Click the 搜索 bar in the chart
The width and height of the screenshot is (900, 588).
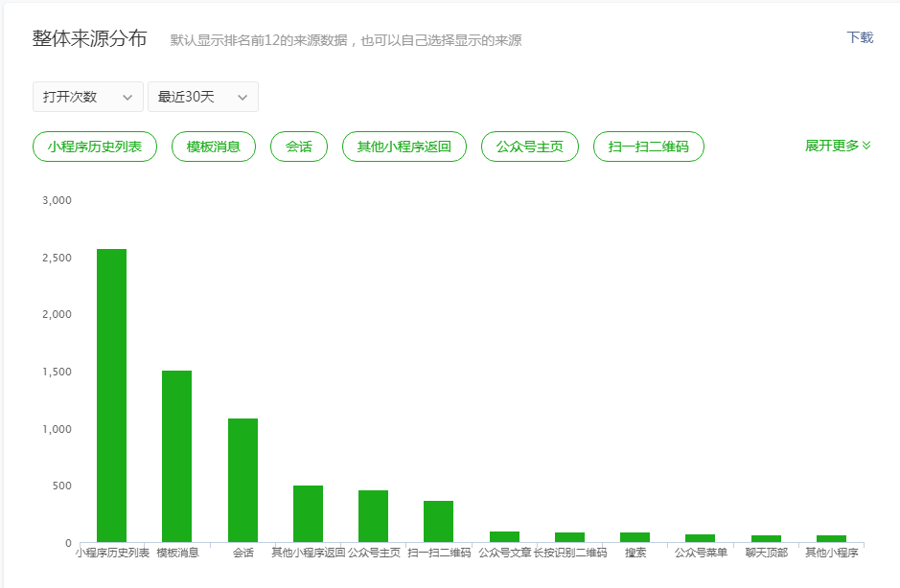click(x=635, y=537)
